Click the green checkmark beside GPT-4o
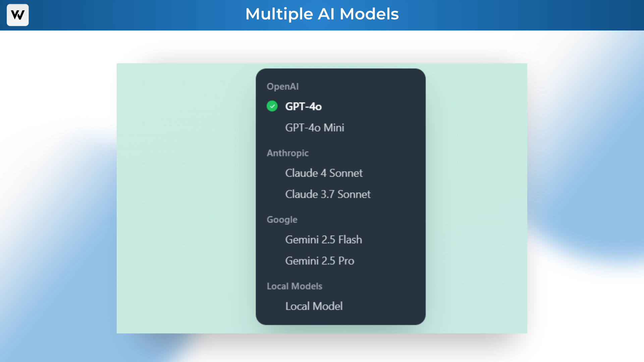This screenshot has width=644, height=362. click(x=272, y=106)
